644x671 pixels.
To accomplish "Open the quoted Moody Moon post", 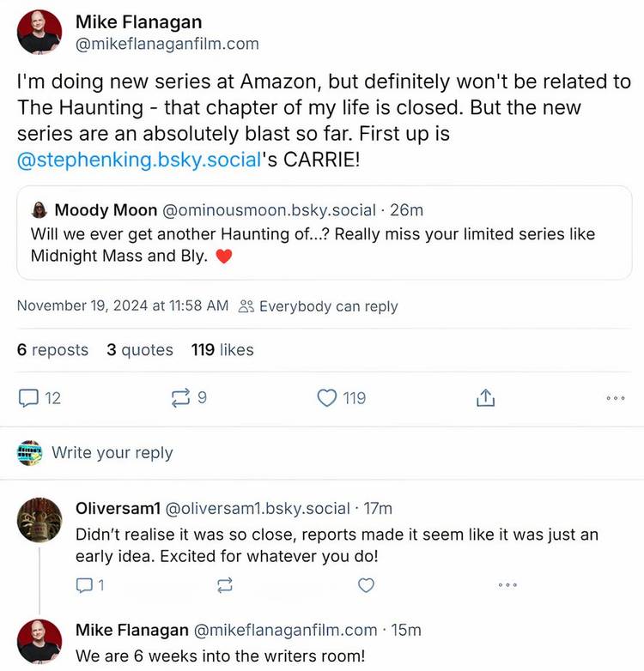I will coord(325,245).
